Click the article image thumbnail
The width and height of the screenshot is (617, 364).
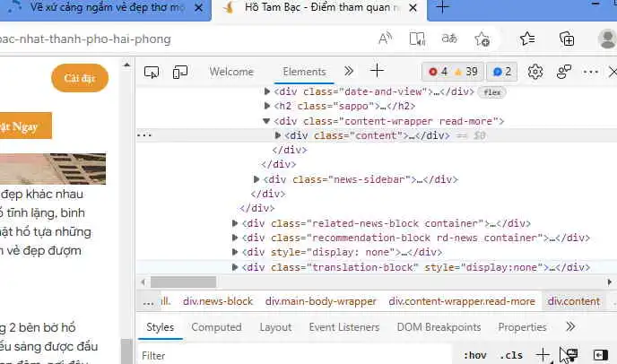point(53,169)
